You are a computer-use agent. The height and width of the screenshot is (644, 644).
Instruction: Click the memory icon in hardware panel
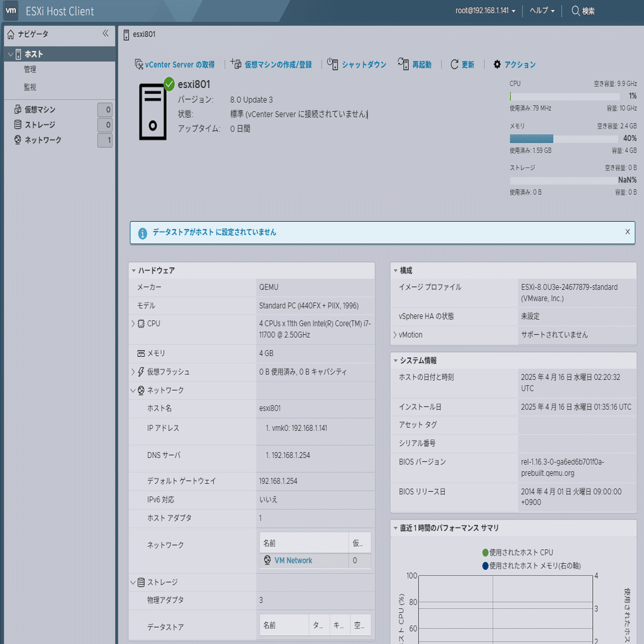coord(141,353)
